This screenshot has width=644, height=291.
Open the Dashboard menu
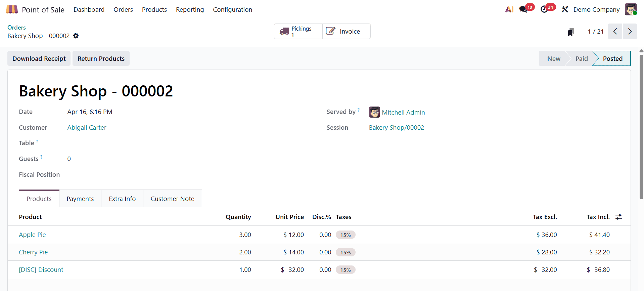tap(89, 9)
